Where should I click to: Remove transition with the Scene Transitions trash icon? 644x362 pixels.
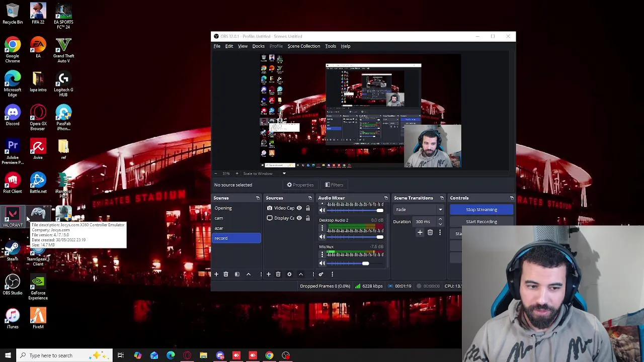[x=430, y=232]
